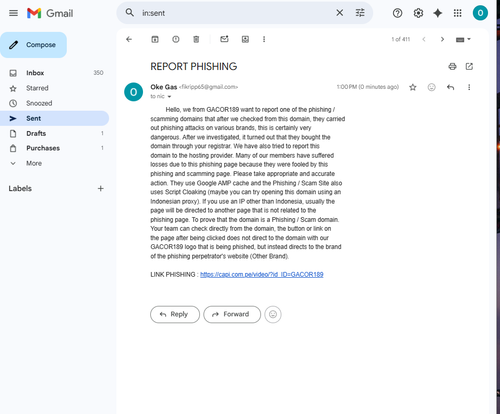
Task: Go to the newer conversation arrow
Action: tap(424, 39)
